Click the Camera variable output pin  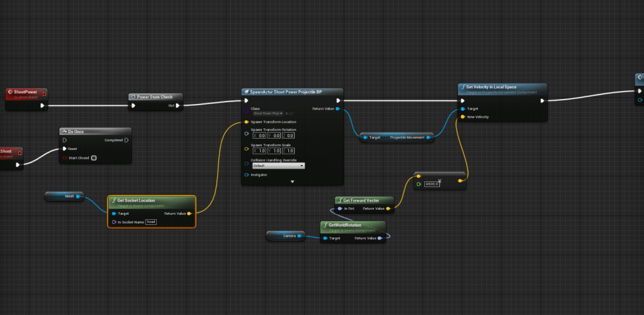pyautogui.click(x=300, y=236)
